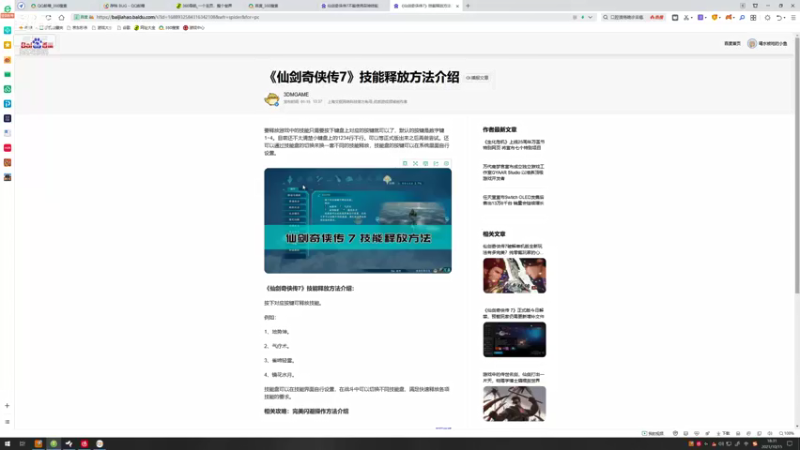Click the browser reload icon
Screen dimensions: 800x450
(48, 17)
